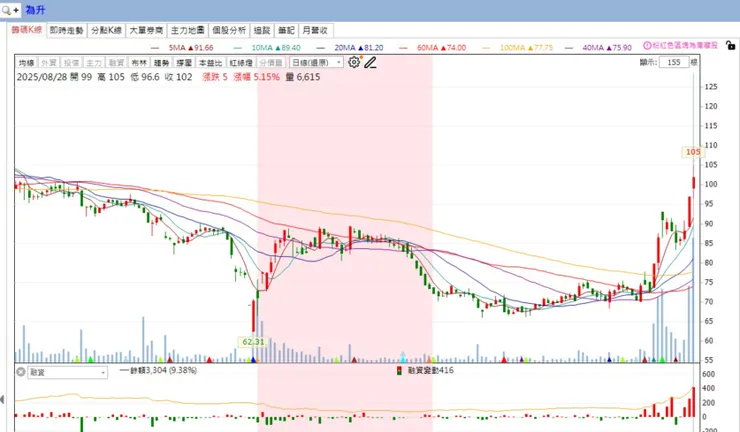Go to the 主力地圖 tab
740x432 pixels.
tap(188, 30)
